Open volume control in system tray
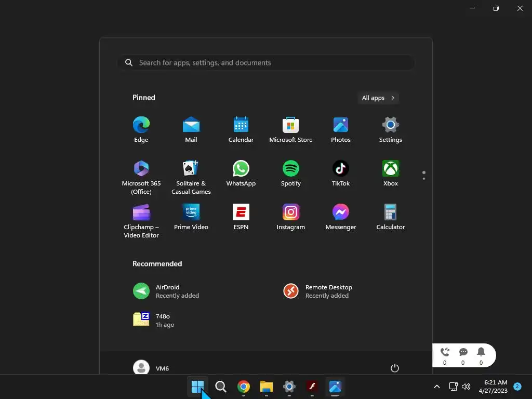 (466, 387)
